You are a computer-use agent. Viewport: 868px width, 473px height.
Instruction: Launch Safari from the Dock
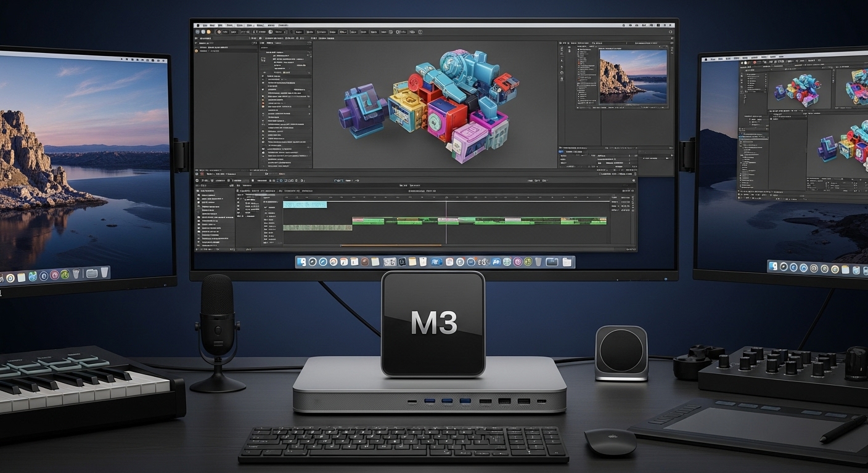322,261
